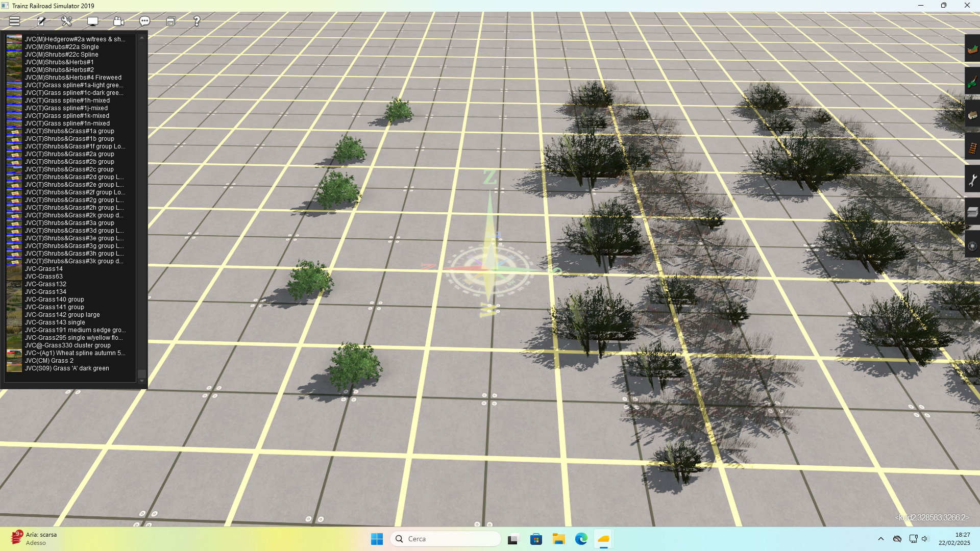Click asset list scroll-up arrow
Viewport: 980px width, 551px height.
click(142, 38)
